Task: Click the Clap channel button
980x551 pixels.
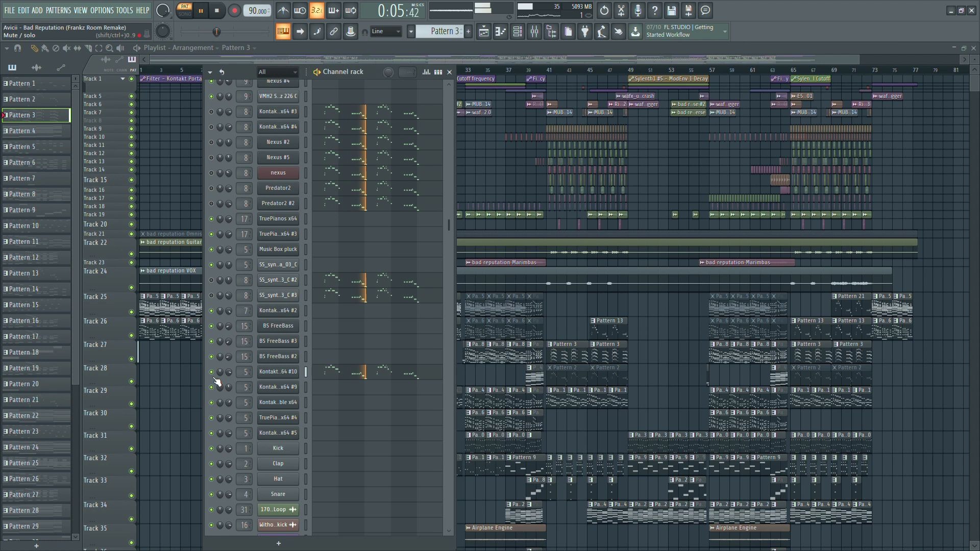Action: 278,464
